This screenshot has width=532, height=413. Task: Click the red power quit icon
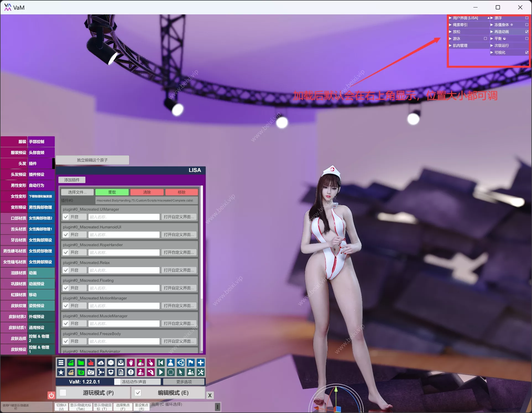51,395
